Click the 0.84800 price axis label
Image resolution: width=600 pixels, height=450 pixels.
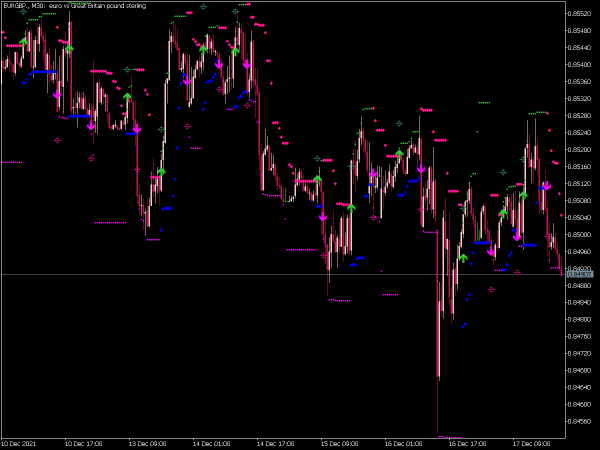579,320
